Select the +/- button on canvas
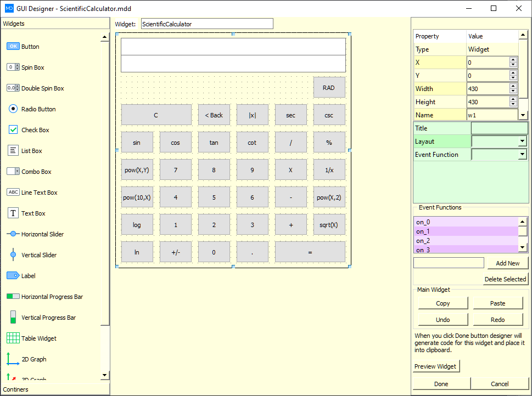532x396 pixels. pyautogui.click(x=175, y=252)
